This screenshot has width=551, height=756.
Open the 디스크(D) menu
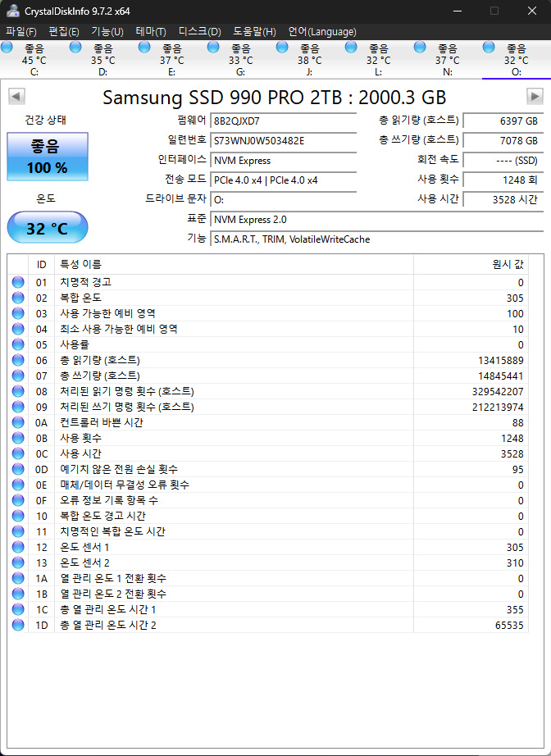point(199,32)
